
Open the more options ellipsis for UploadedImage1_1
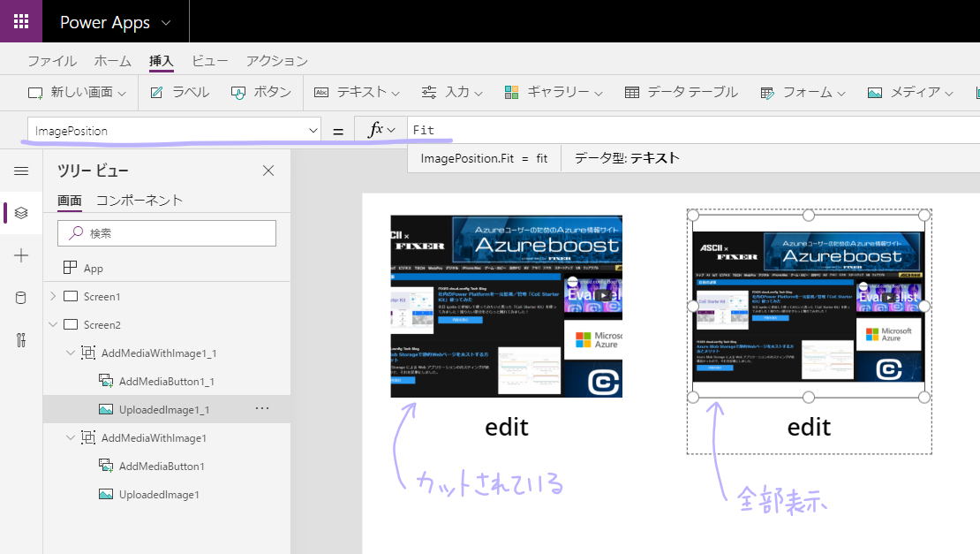point(261,408)
